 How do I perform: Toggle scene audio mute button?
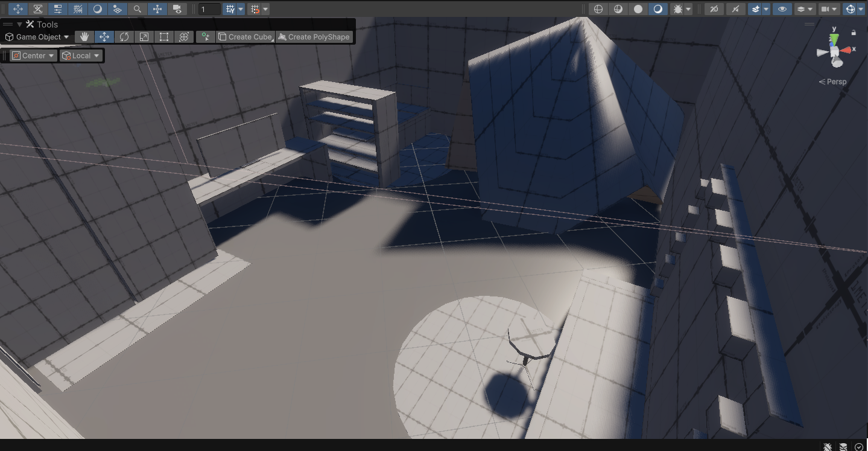pos(735,9)
